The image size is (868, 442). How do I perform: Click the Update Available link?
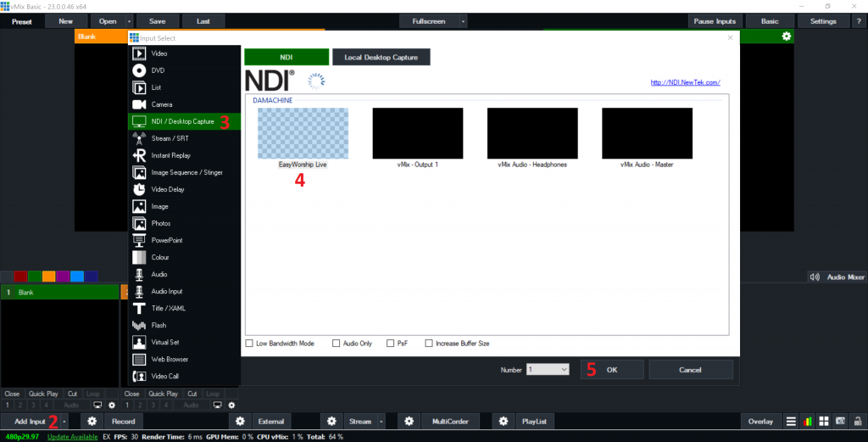(73, 437)
